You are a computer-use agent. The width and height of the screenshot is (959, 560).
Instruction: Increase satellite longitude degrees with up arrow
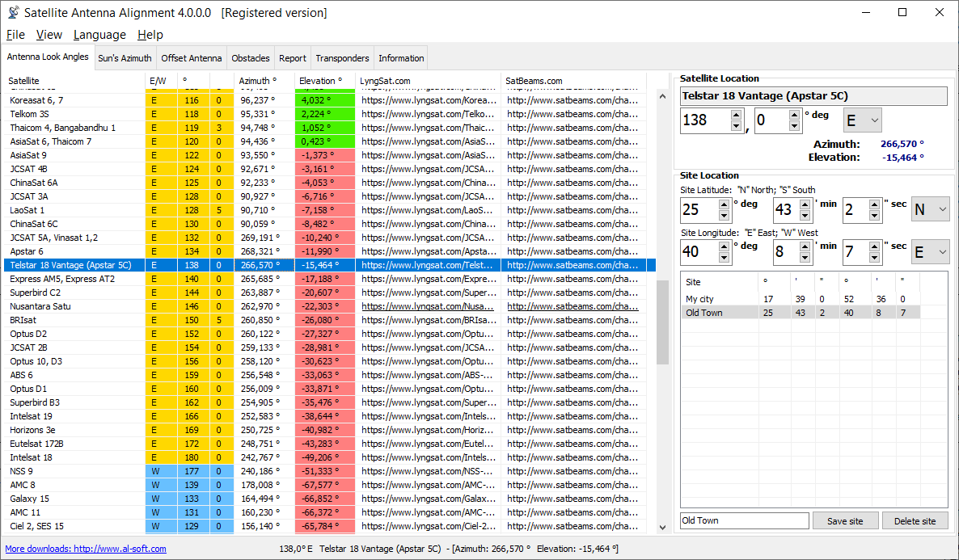click(x=736, y=116)
